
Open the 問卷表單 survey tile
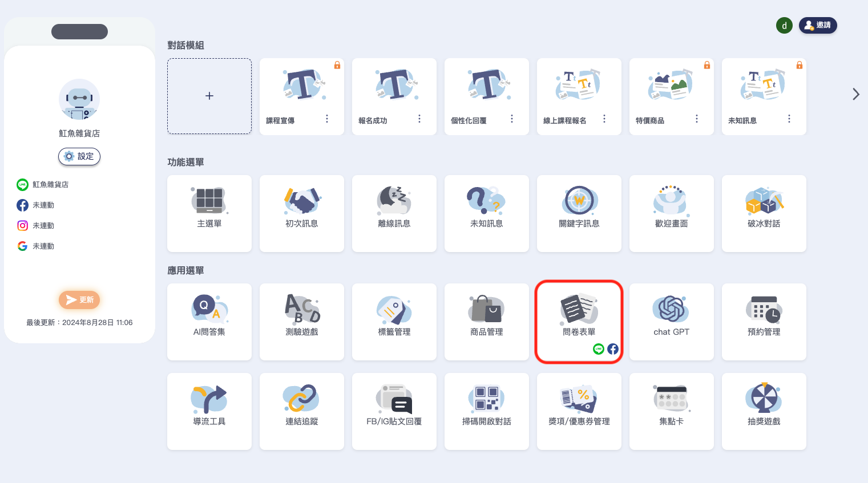[579, 320]
